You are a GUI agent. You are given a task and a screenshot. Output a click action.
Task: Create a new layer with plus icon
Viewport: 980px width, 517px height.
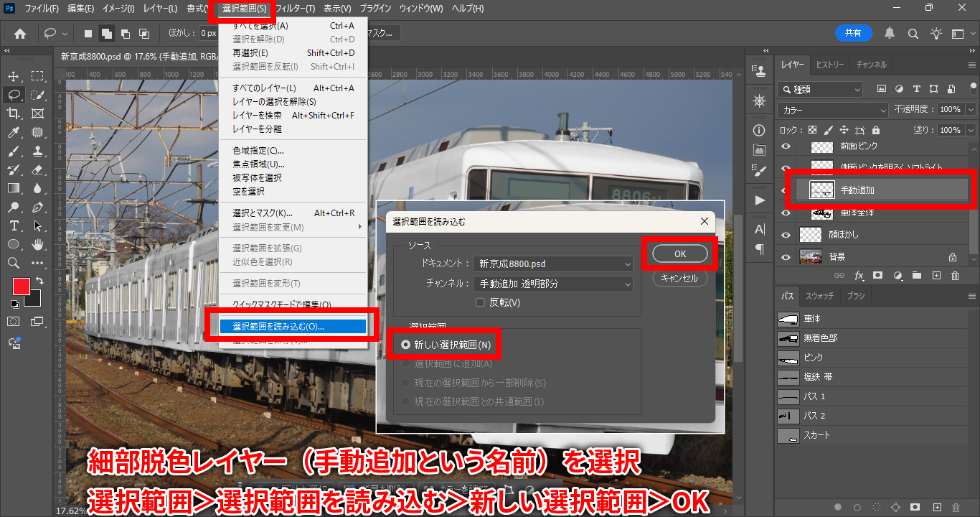(x=936, y=276)
